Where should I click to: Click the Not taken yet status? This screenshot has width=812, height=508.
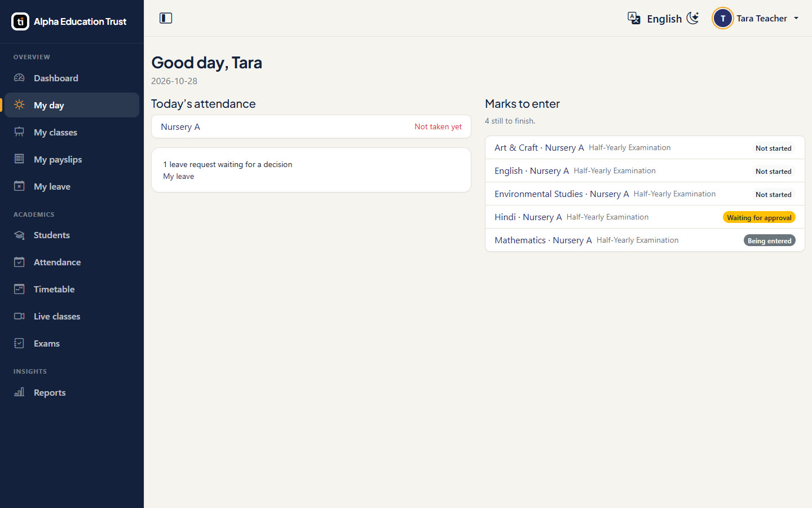pos(438,126)
